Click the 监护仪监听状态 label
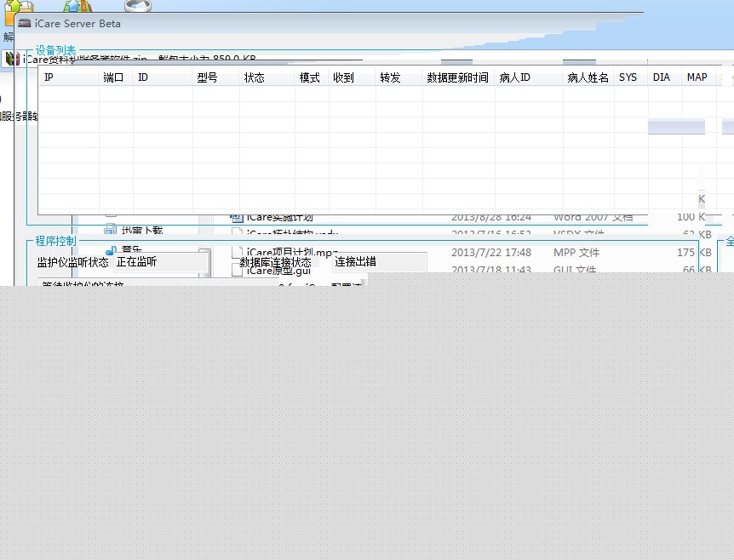 tap(73, 262)
